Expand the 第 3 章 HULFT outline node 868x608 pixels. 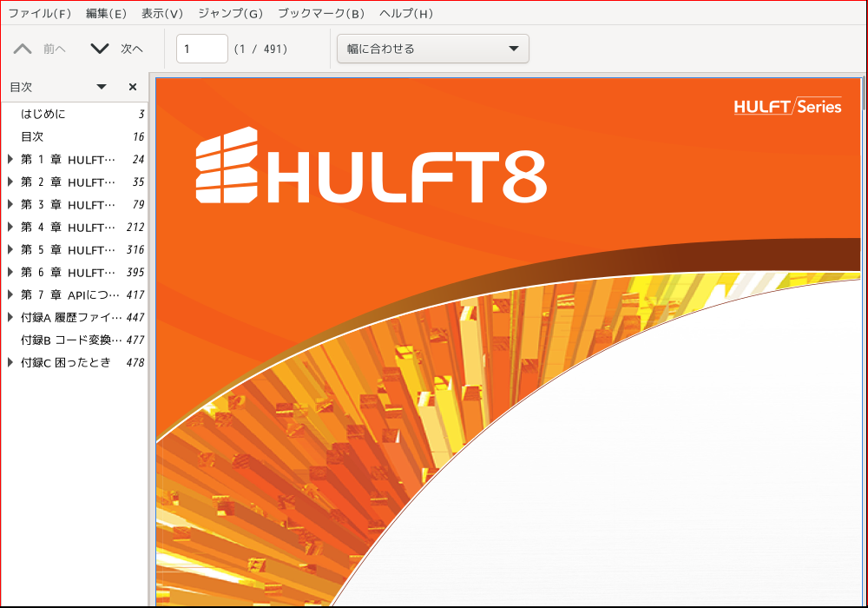point(10,204)
